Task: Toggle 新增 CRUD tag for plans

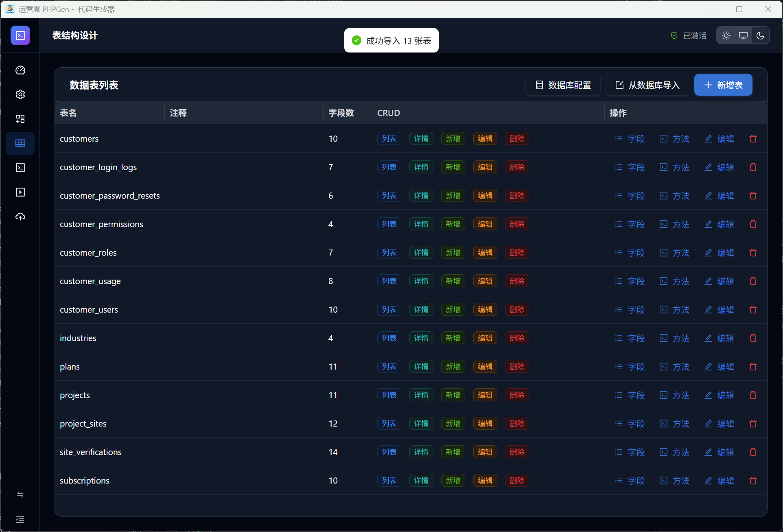Action: pos(453,367)
